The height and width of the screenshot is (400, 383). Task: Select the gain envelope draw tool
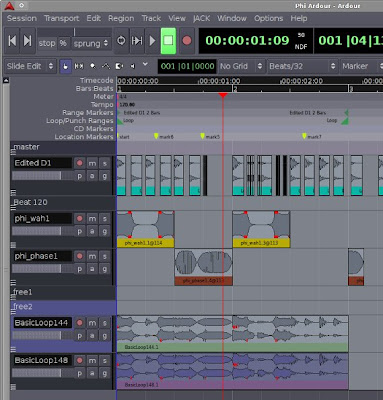pos(106,66)
